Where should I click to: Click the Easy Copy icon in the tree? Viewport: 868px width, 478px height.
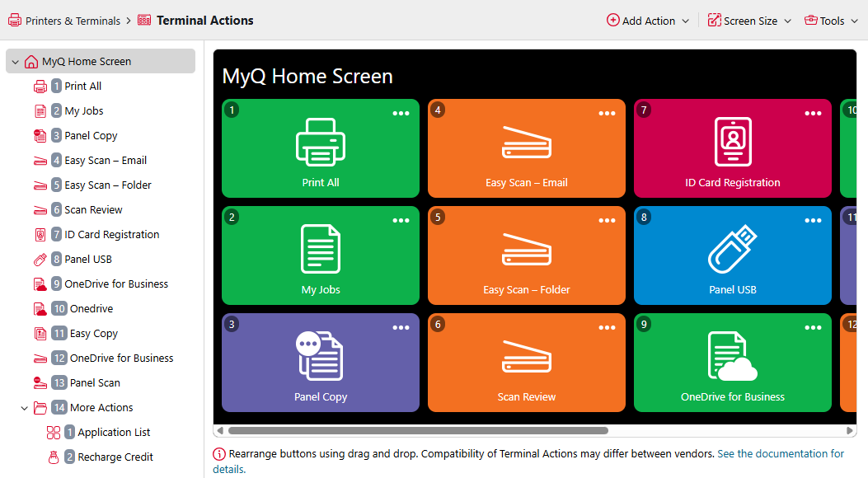(40, 334)
